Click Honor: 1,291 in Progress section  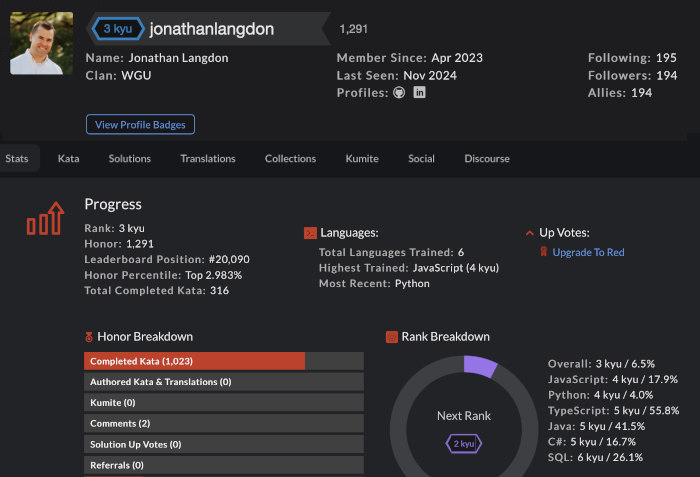point(119,244)
